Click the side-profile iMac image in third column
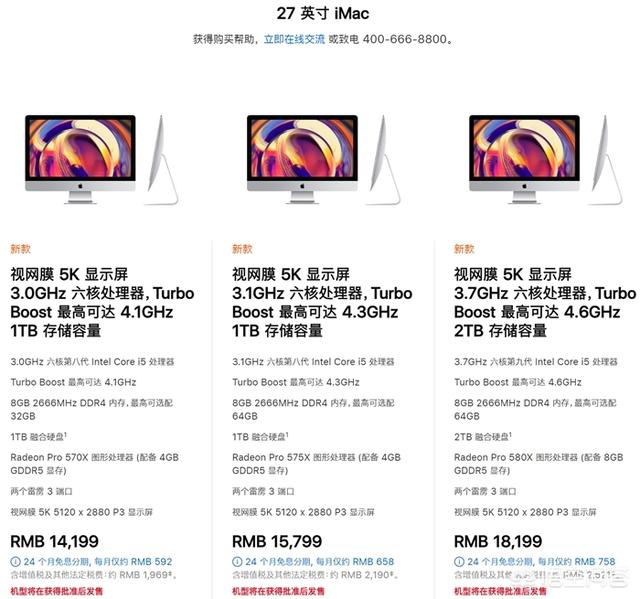 (x=606, y=160)
